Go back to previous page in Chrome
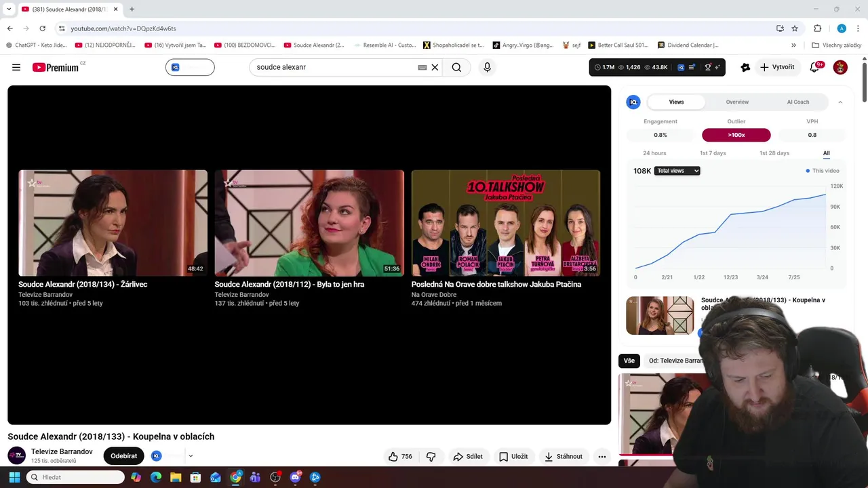Image resolution: width=868 pixels, height=488 pixels. click(9, 28)
